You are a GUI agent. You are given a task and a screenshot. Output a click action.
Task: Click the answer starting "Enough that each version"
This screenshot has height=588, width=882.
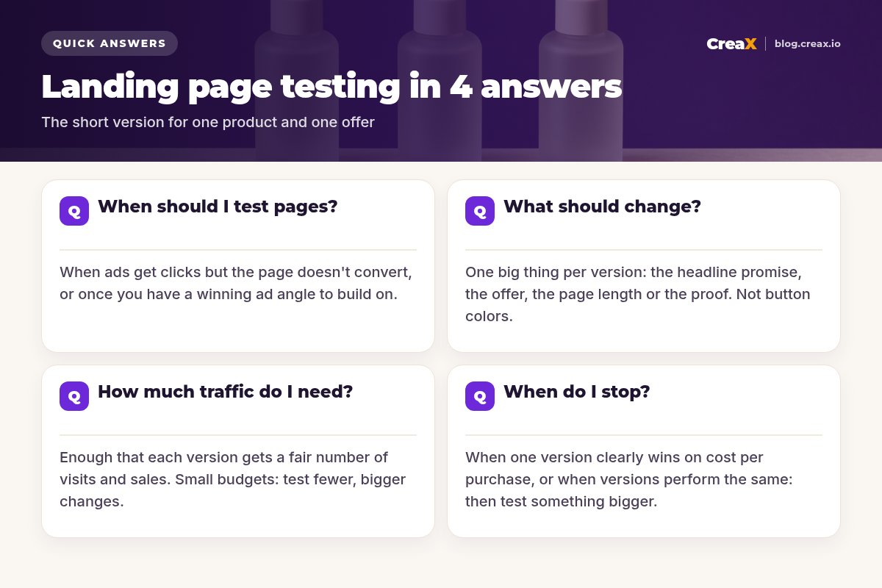pyautogui.click(x=233, y=479)
